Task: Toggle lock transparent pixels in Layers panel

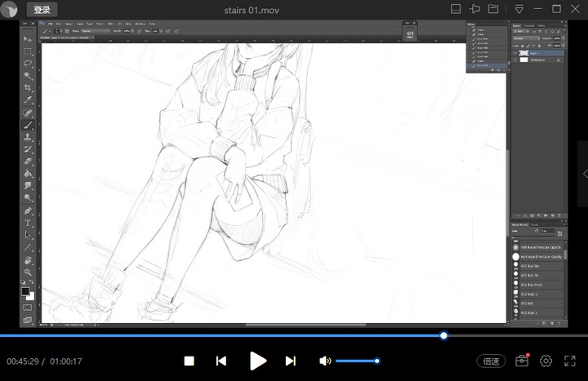Action: point(523,46)
